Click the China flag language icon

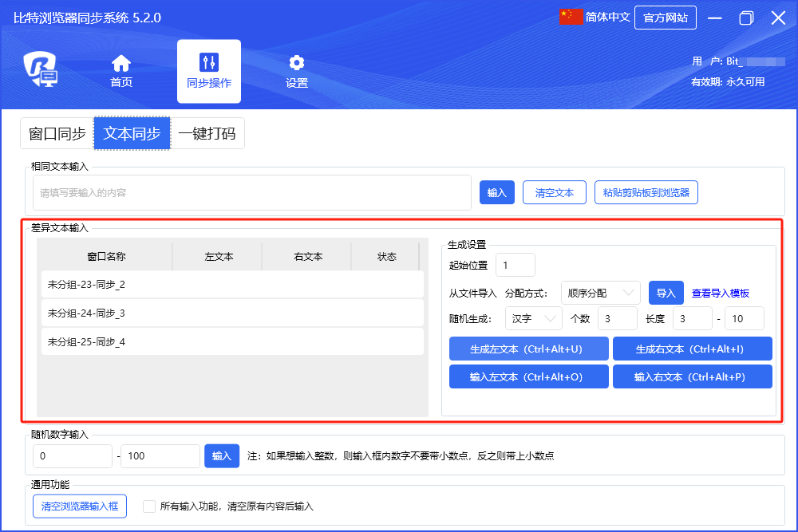[571, 18]
